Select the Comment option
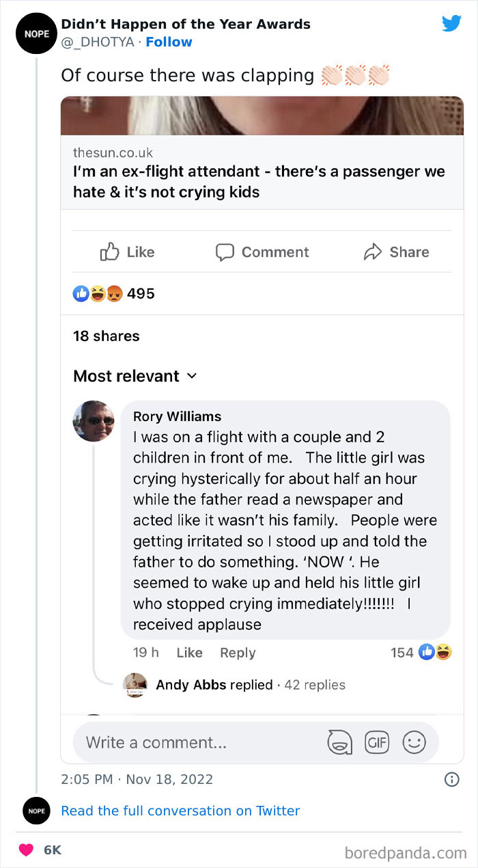Screen dimensions: 478x868 [x=262, y=252]
